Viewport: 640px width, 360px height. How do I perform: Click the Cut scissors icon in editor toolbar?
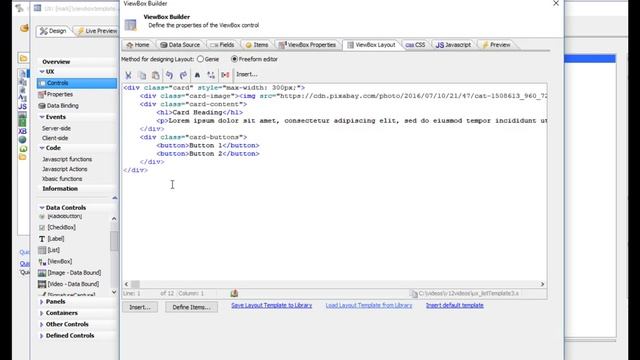point(128,75)
